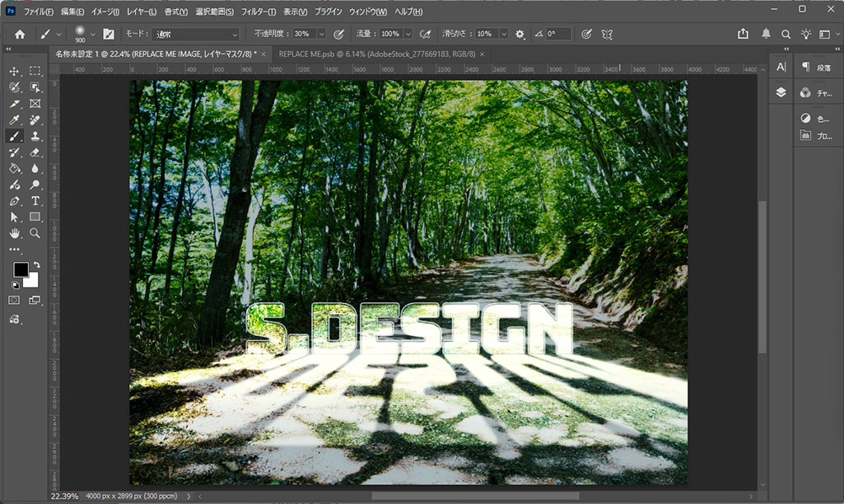844x504 pixels.
Task: Open the brush preset picker dropdown
Action: (92, 34)
